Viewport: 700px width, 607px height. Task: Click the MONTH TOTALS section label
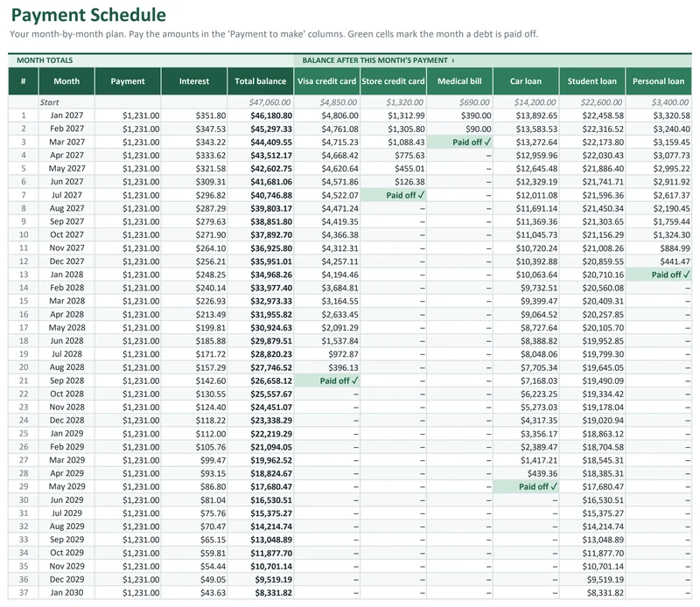[45, 60]
